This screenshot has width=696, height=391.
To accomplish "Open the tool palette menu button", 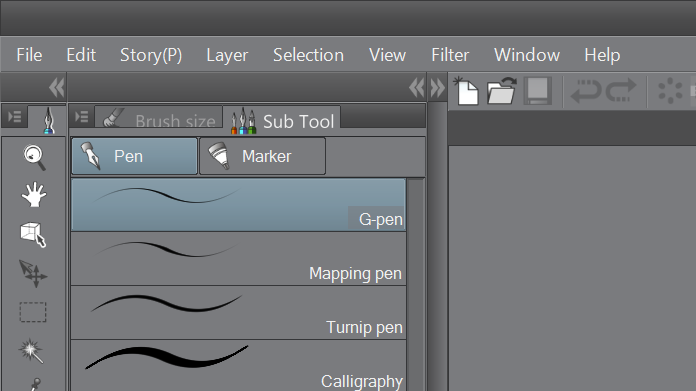I will (x=15, y=117).
